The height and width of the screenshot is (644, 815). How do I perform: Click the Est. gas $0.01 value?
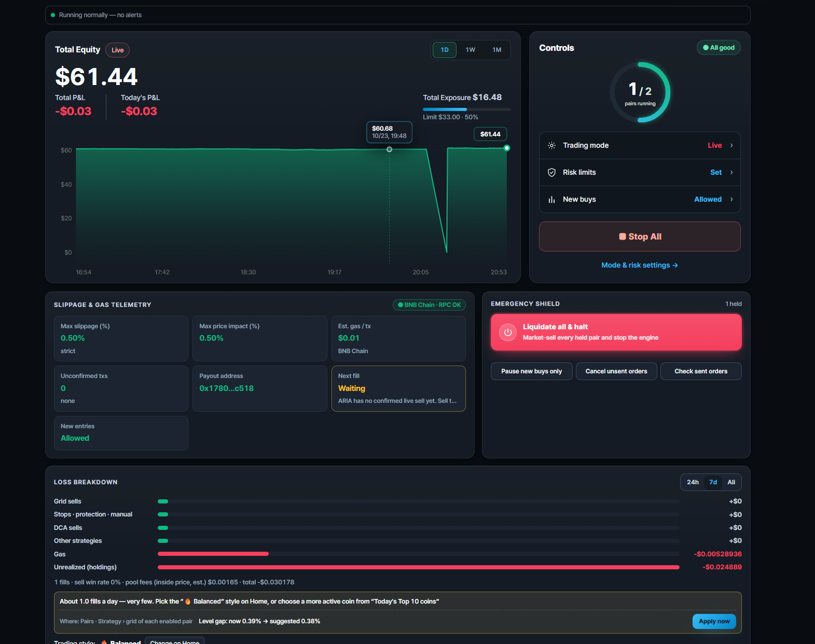pyautogui.click(x=349, y=338)
